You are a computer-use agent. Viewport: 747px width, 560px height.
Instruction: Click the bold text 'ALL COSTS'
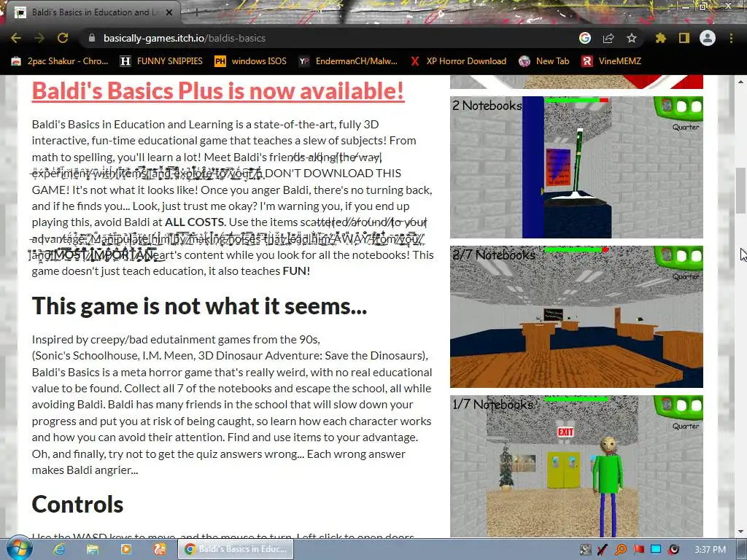coord(194,222)
